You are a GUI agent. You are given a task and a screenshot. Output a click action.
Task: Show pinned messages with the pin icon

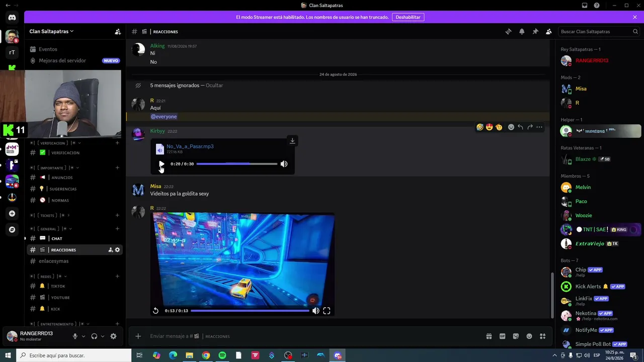(535, 31)
